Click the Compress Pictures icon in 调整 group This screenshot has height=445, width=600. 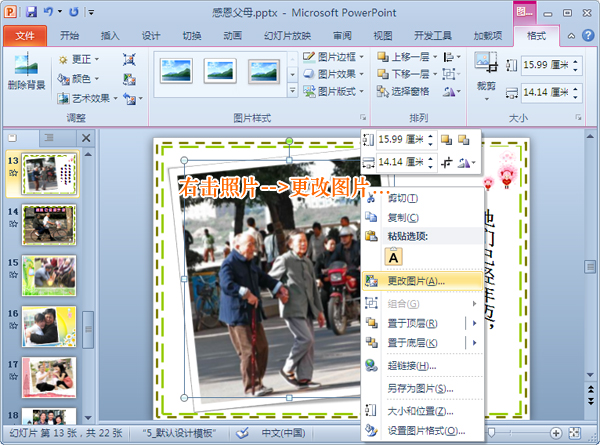[x=129, y=59]
